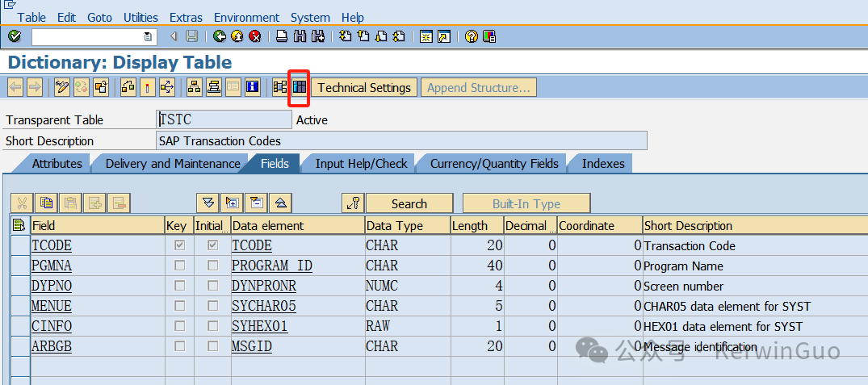Toggle Key checkbox for PGMNA row
This screenshot has height=385, width=868.
179,266
